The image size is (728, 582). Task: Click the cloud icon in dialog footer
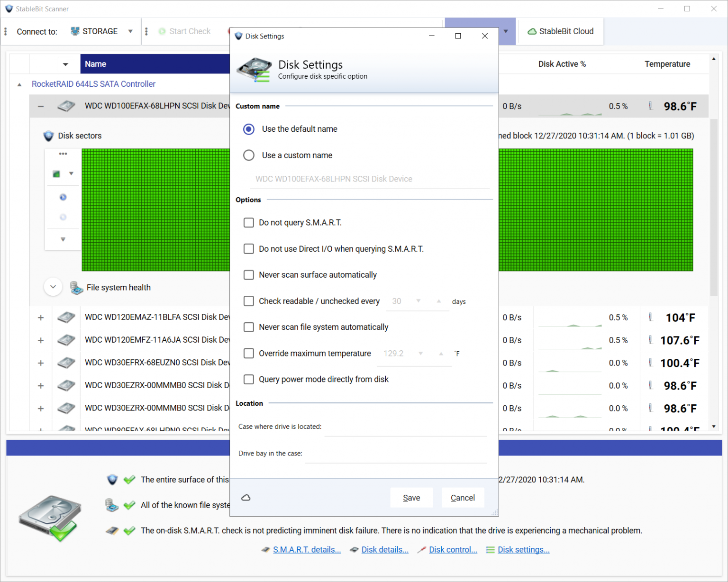coord(246,498)
